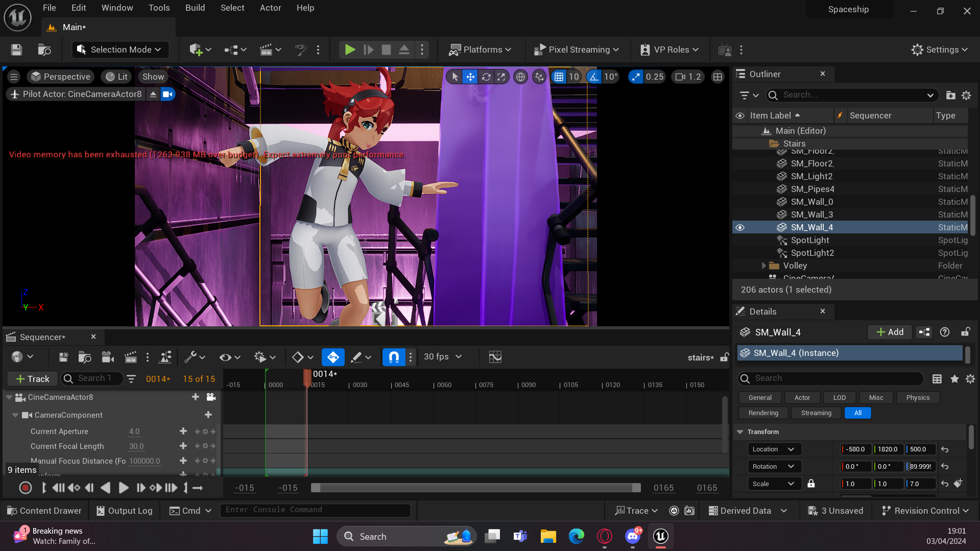Click the Track add button in Sequencer

click(32, 378)
